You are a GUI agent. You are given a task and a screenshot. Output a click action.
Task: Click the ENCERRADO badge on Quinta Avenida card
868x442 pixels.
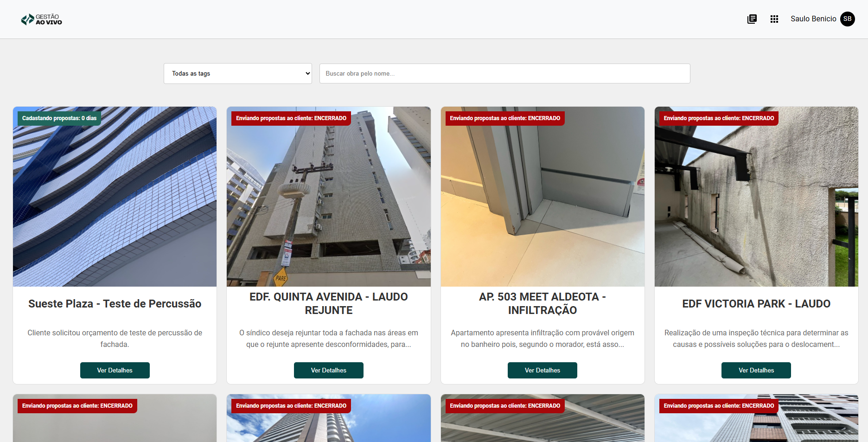[291, 118]
